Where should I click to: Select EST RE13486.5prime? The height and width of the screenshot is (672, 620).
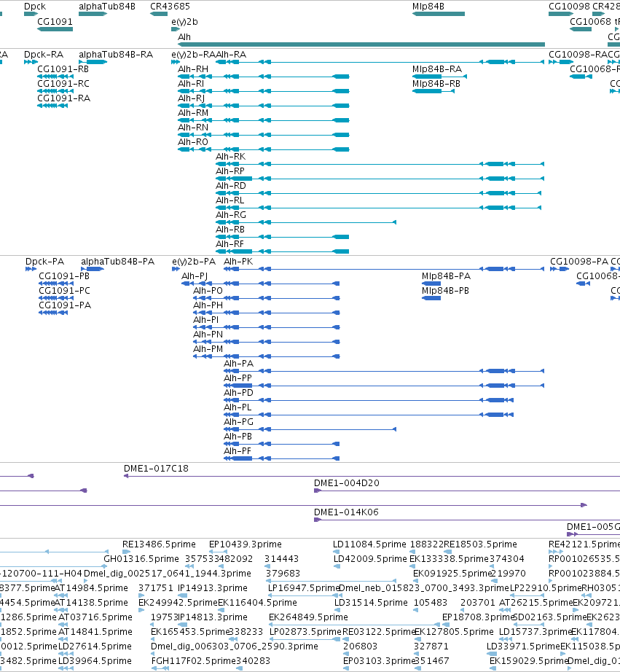(x=126, y=552)
